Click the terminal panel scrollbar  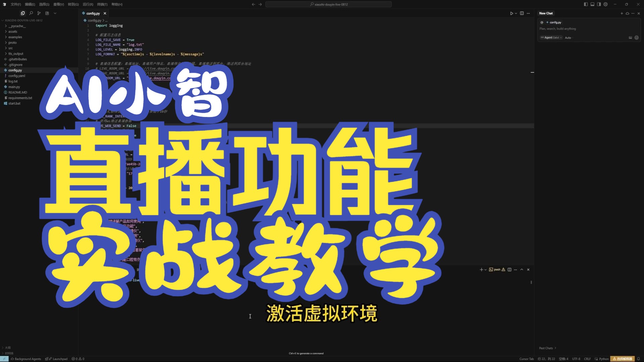coord(531,282)
